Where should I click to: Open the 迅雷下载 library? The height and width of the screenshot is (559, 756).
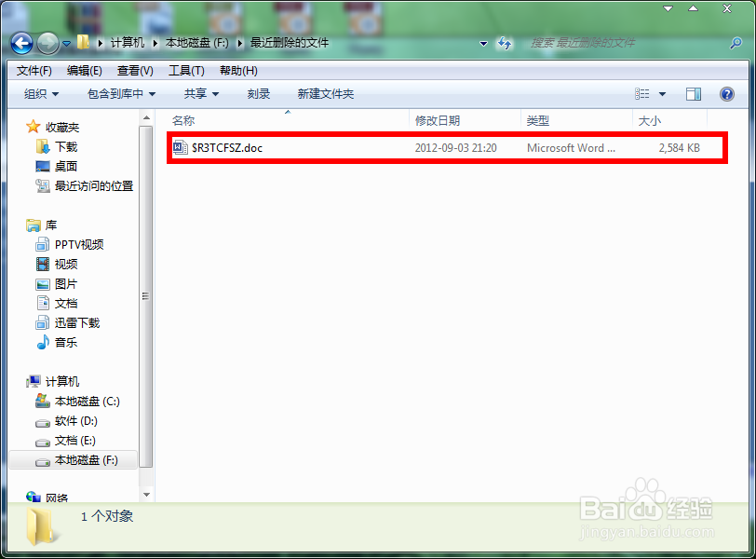[x=77, y=323]
